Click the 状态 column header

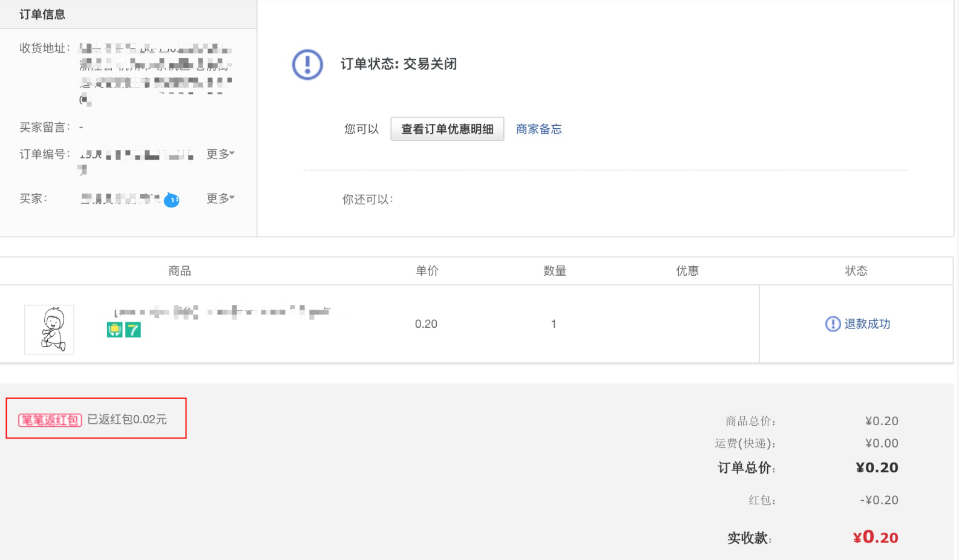click(x=856, y=271)
